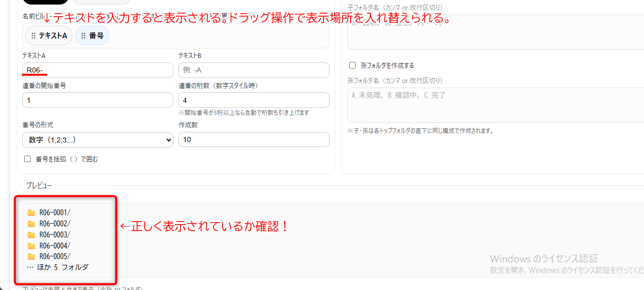The image size is (644, 290).
Task: Click the drag handle on the 番号 chip
Action: 83,36
